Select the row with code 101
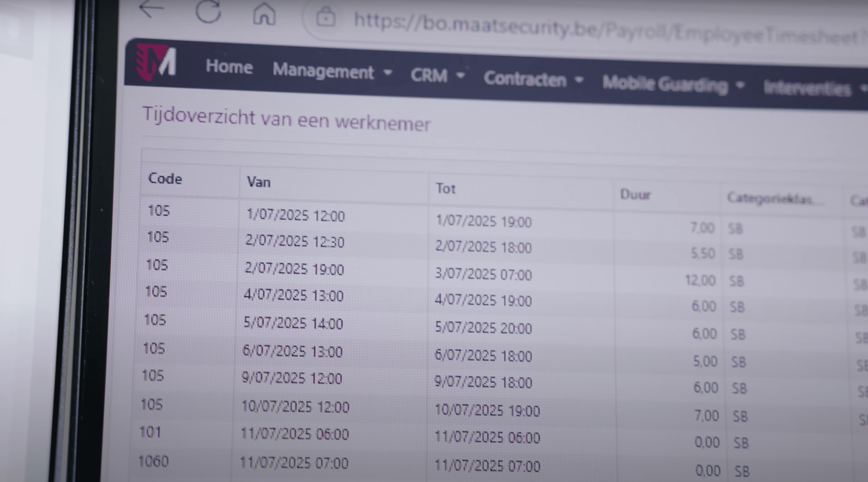 coord(150,432)
